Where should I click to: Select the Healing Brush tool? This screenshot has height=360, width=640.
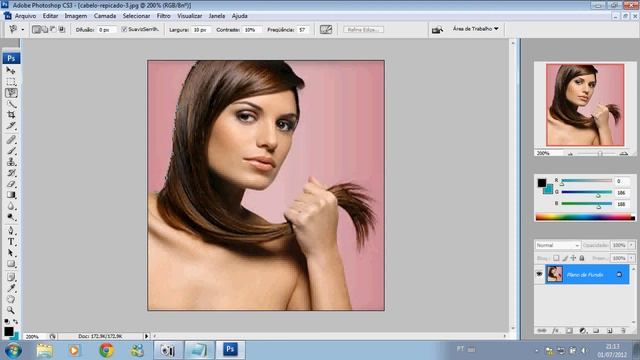(x=11, y=140)
